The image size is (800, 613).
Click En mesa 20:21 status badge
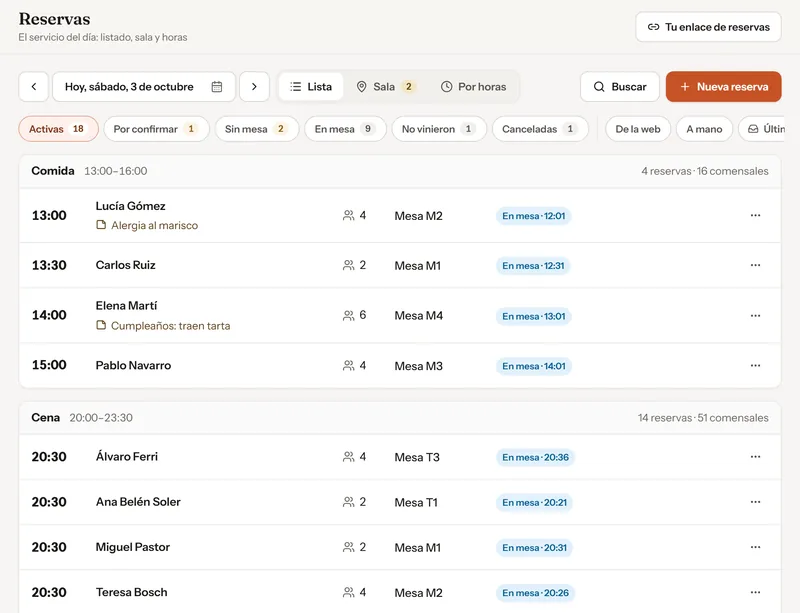534,502
